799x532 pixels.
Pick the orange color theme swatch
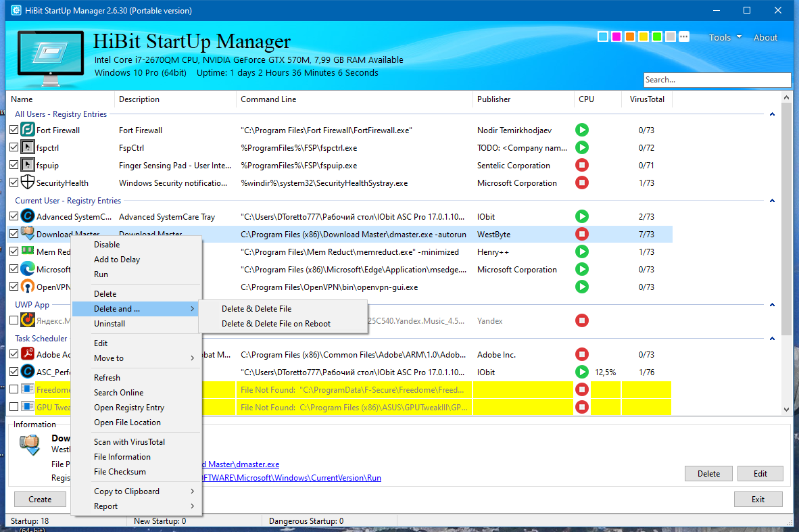click(x=630, y=37)
